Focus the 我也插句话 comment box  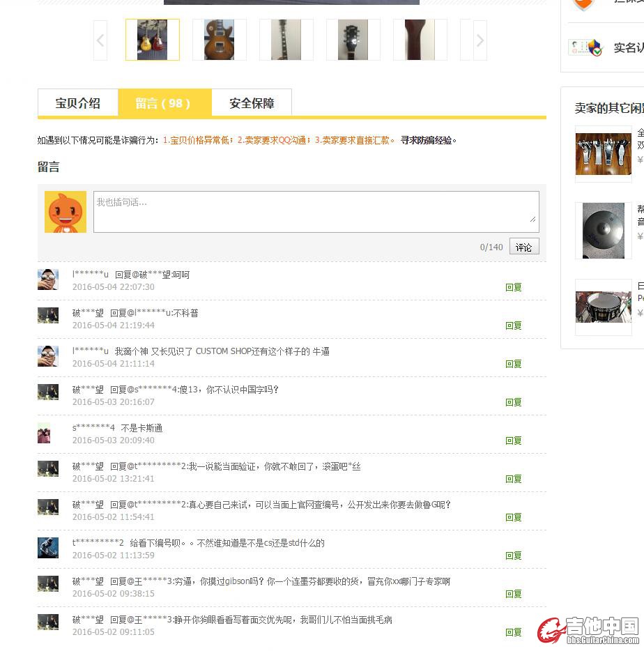coord(316,212)
